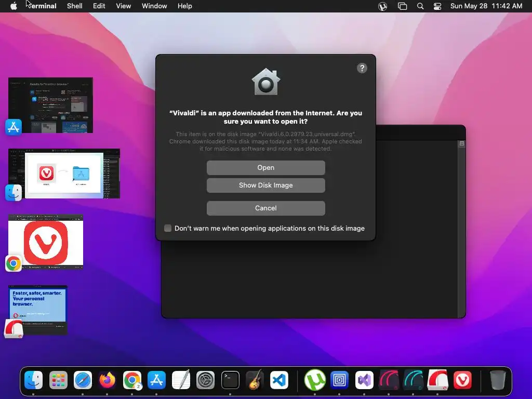Open App Store from the Dock

(x=156, y=380)
